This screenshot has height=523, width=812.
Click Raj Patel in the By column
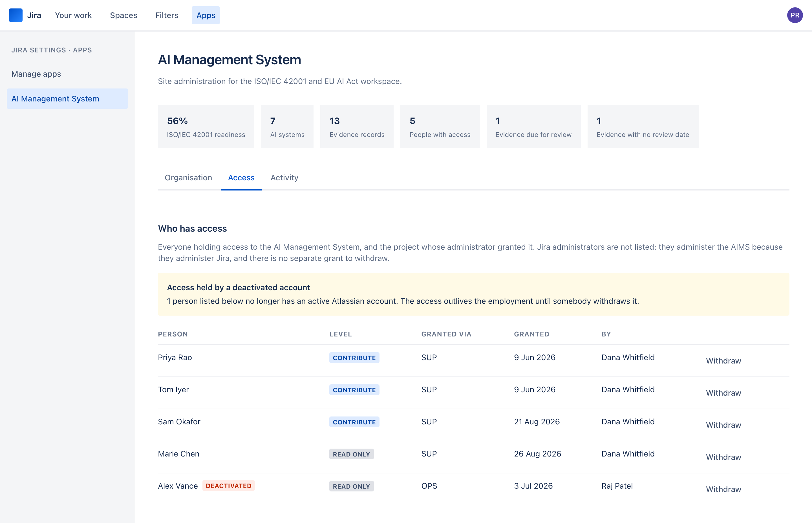617,486
